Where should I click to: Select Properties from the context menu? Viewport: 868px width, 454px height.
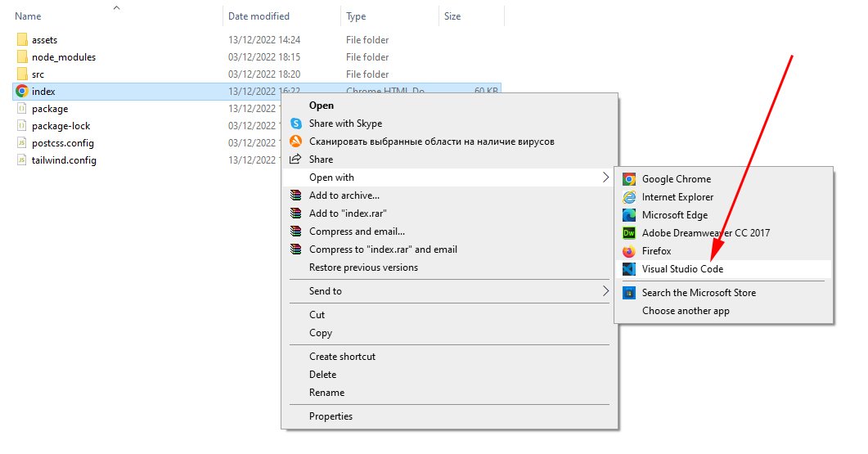(331, 416)
